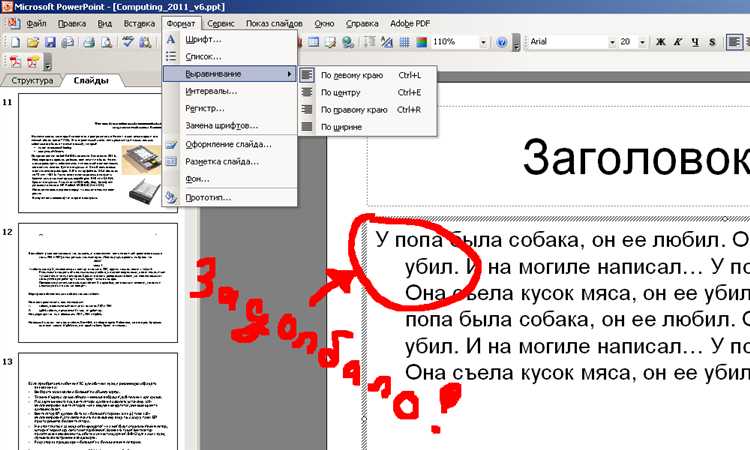Open the Adobe PDF menu

[409, 23]
